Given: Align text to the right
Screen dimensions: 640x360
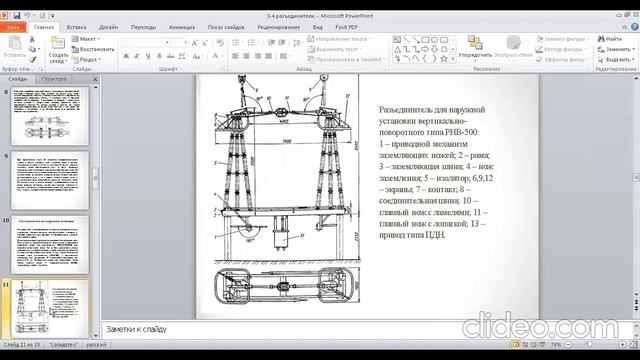Looking at the screenshot, I should coord(258,56).
